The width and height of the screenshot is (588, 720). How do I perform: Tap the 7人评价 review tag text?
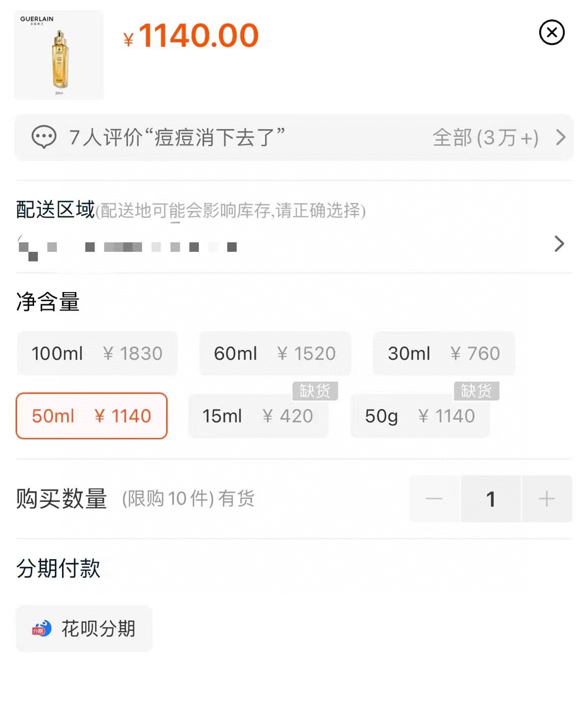(x=177, y=138)
